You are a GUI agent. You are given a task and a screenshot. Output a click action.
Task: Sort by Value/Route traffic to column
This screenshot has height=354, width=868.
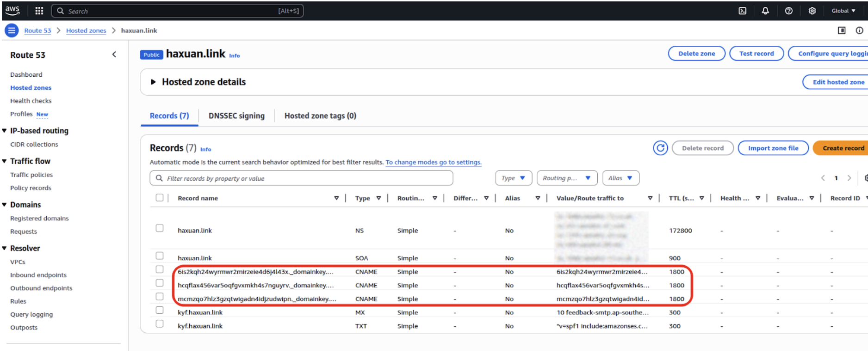[650, 198]
